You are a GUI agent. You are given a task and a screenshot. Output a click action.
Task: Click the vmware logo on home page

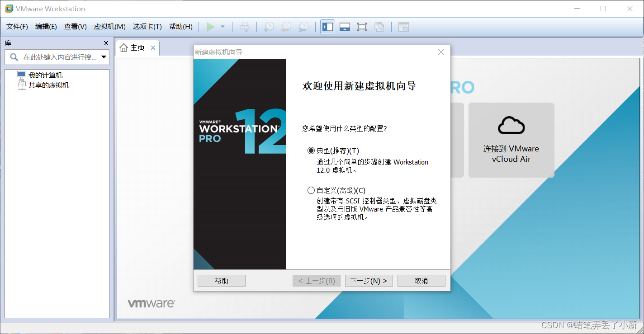[x=151, y=303]
